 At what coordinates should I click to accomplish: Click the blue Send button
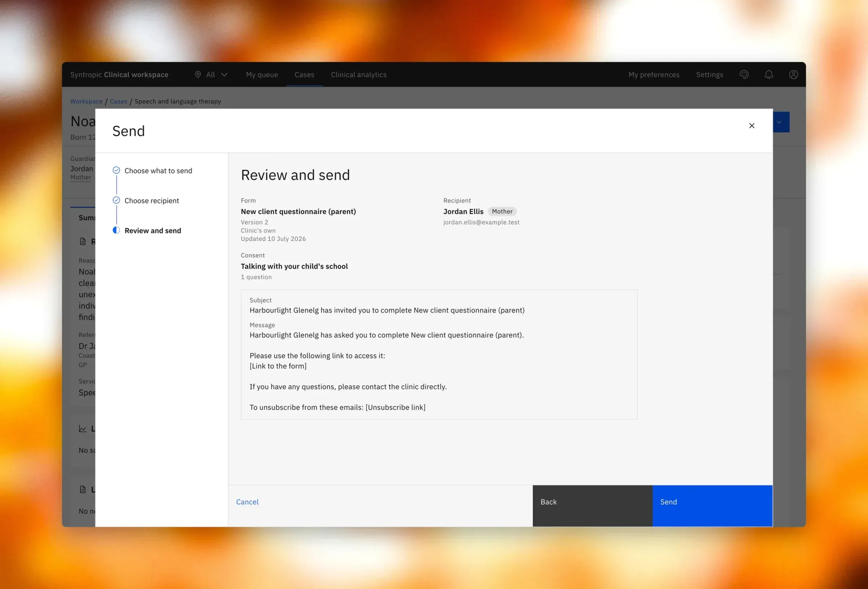[712, 506]
